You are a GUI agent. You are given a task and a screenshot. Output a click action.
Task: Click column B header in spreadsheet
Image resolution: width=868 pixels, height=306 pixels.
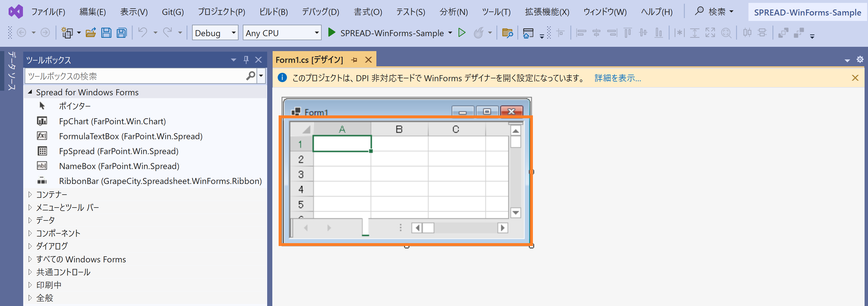coord(399,129)
